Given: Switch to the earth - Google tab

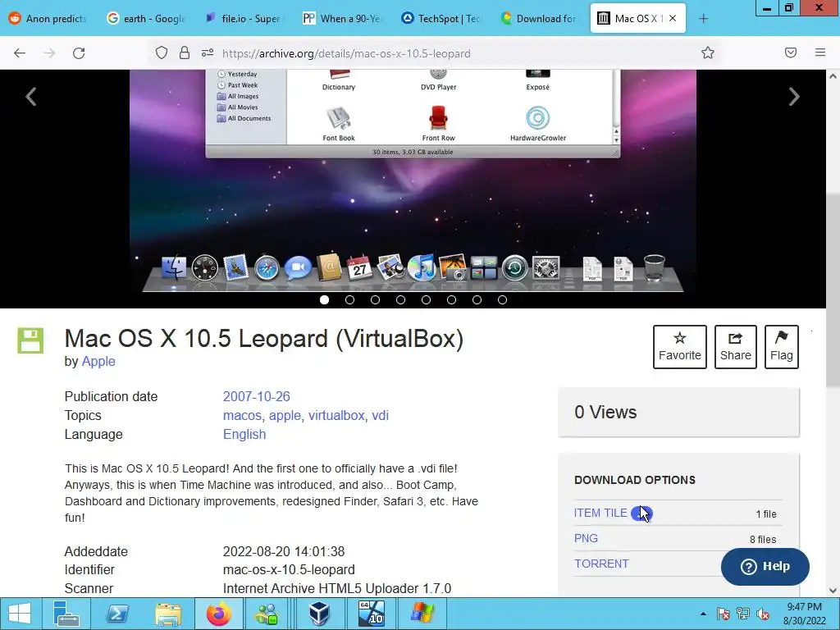Looking at the screenshot, I should pyautogui.click(x=146, y=18).
